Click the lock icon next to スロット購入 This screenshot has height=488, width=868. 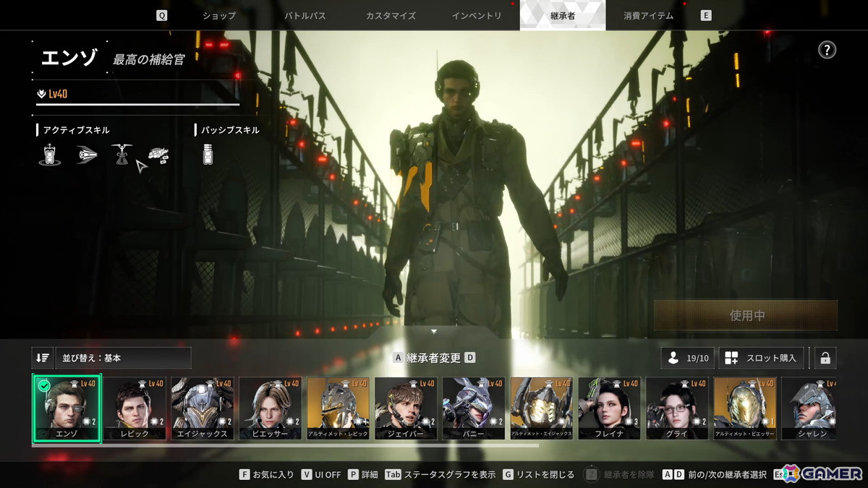pos(825,358)
